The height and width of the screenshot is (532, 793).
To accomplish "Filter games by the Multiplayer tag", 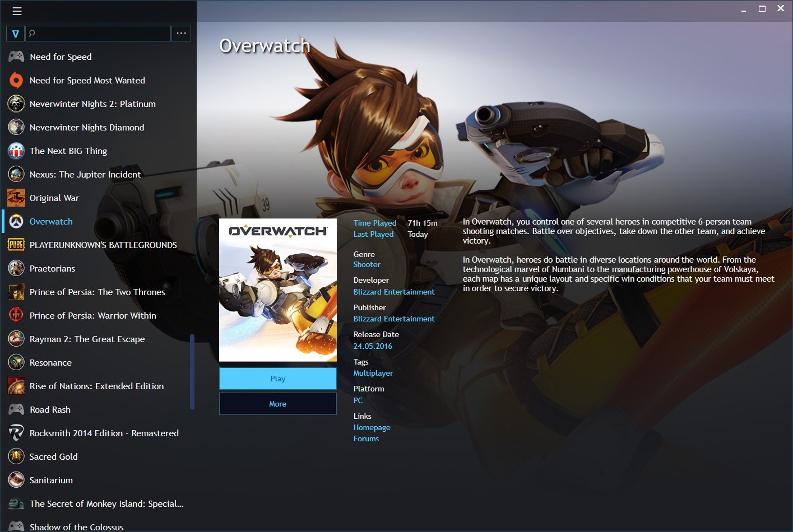I will click(x=373, y=373).
